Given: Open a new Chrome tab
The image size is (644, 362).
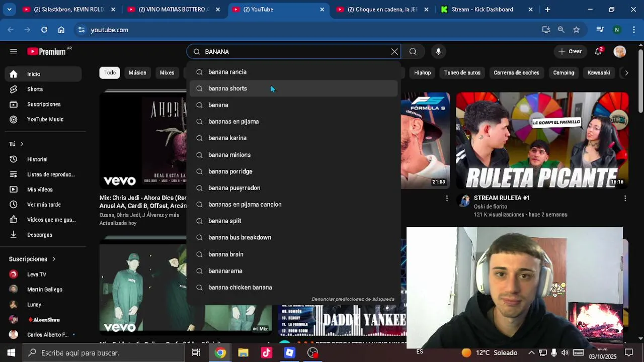Looking at the screenshot, I should coord(547,9).
